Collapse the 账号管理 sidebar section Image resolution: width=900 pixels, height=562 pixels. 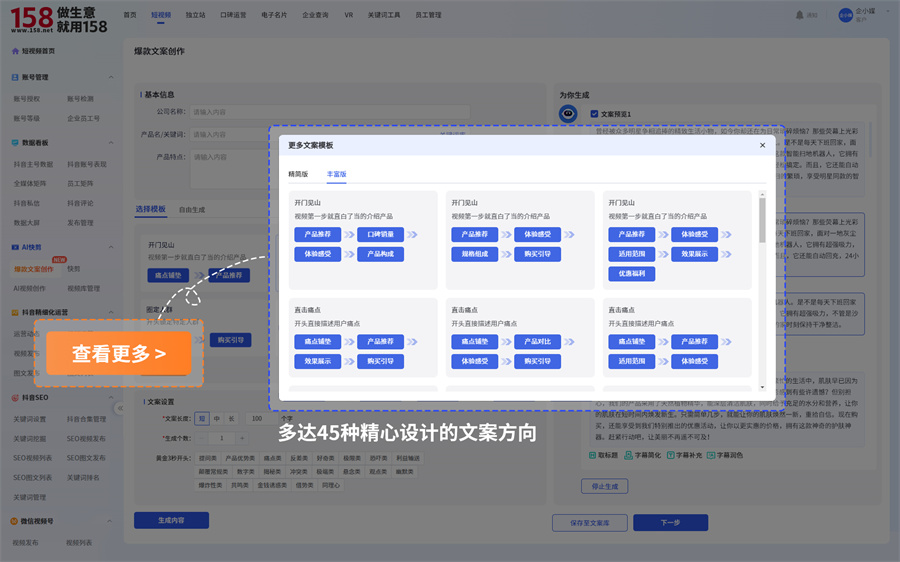111,77
